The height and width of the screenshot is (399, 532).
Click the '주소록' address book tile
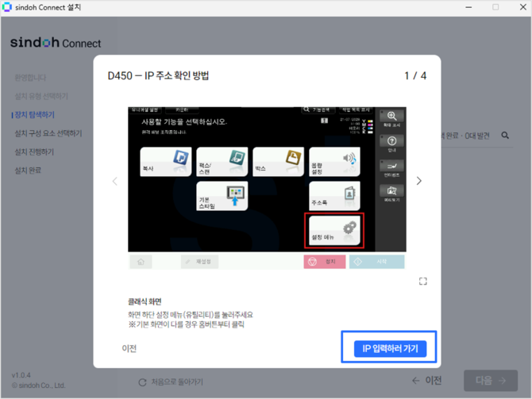tap(334, 196)
